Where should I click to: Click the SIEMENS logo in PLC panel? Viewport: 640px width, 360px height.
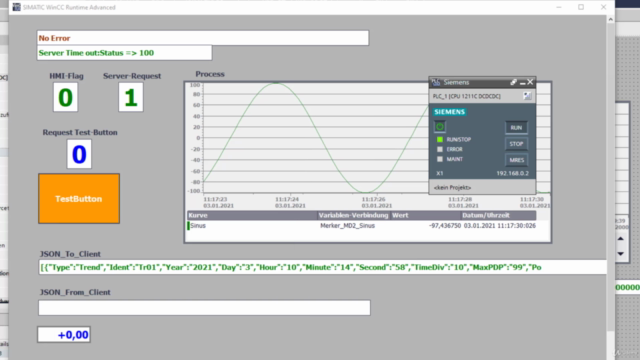(x=449, y=112)
